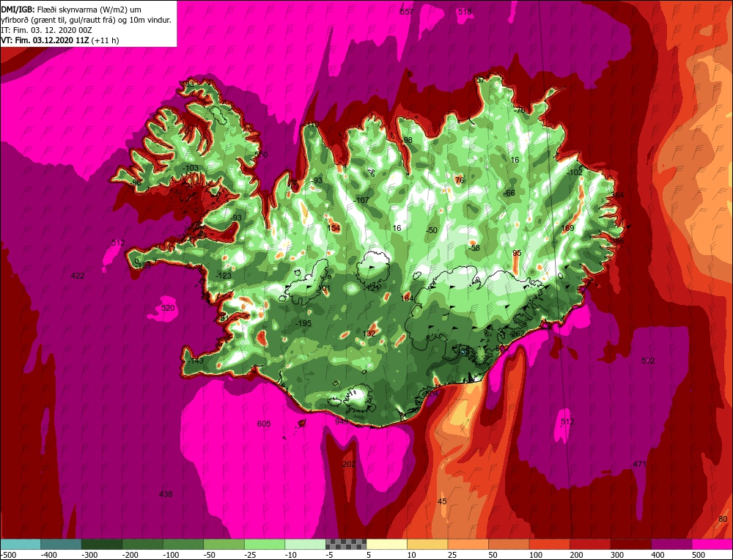The image size is (733, 560).
Task: Click the flux value -195 in south Iceland
Action: pos(303,323)
